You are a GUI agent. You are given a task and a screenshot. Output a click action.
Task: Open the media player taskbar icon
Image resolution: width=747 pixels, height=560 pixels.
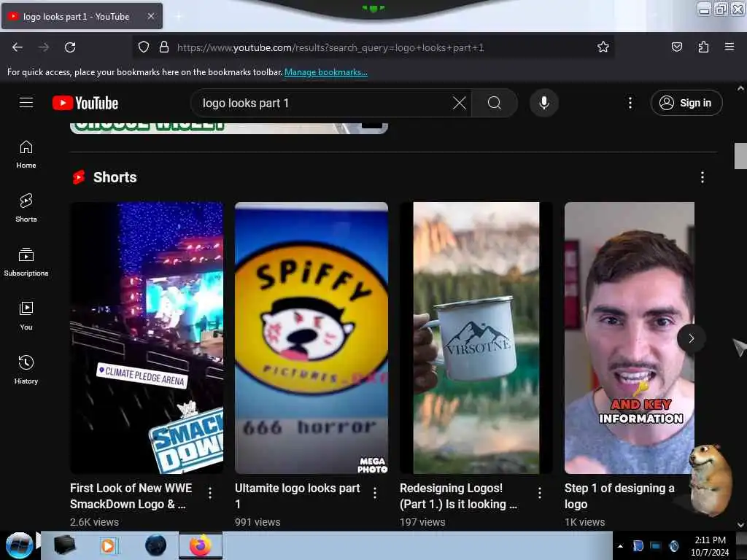pos(108,545)
